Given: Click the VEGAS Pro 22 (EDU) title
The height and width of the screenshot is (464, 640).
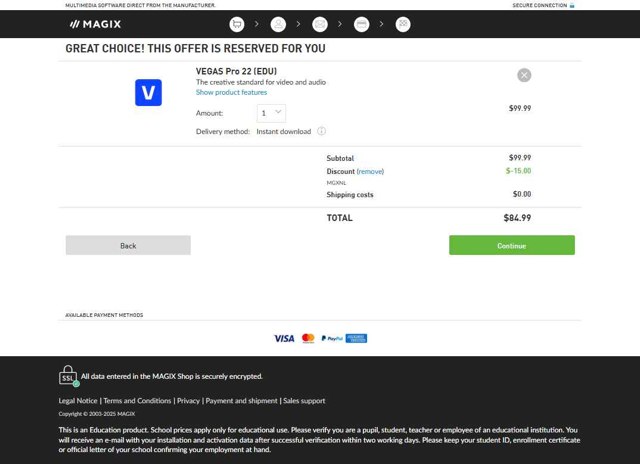Looking at the screenshot, I should coord(236,71).
